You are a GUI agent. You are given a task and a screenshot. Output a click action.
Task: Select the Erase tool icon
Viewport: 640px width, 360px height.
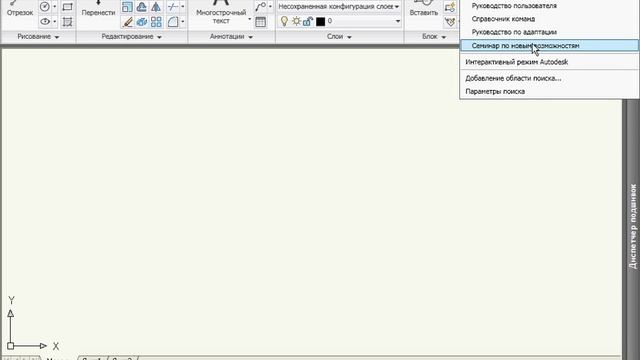pyautogui.click(x=127, y=21)
